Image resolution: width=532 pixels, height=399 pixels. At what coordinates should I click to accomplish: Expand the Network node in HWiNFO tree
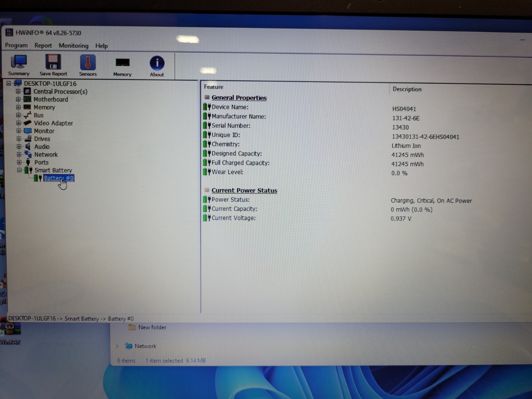(x=19, y=155)
